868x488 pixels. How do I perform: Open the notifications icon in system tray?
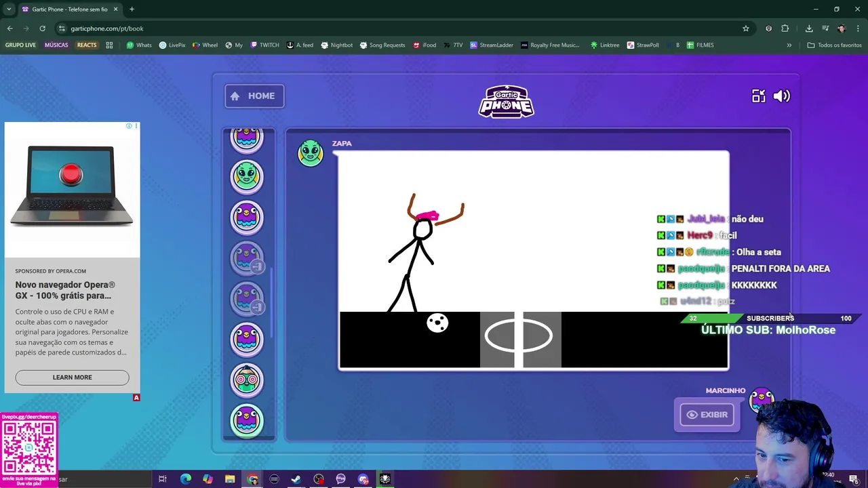click(x=853, y=479)
